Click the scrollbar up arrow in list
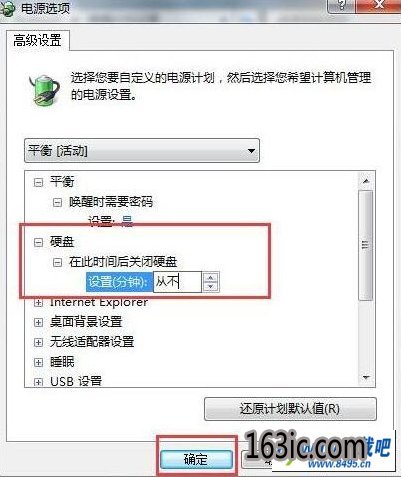This screenshot has height=477, width=401. coord(366,181)
